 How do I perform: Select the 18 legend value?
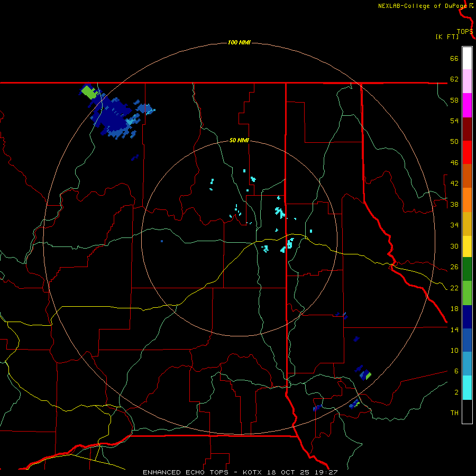pos(454,309)
